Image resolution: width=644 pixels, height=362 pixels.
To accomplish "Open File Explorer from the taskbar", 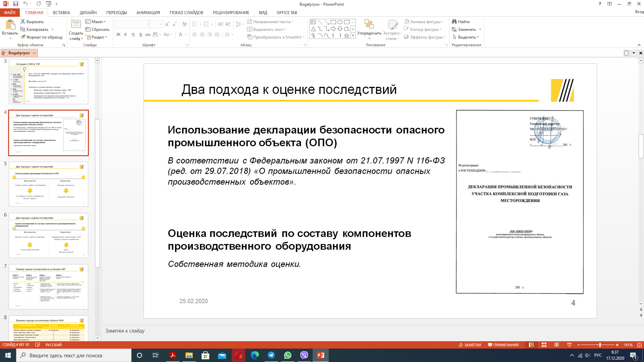I will [x=189, y=355].
